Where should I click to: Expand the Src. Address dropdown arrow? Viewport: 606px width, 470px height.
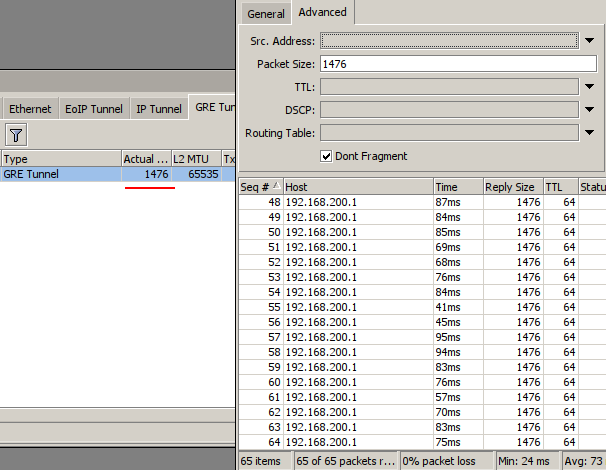589,41
